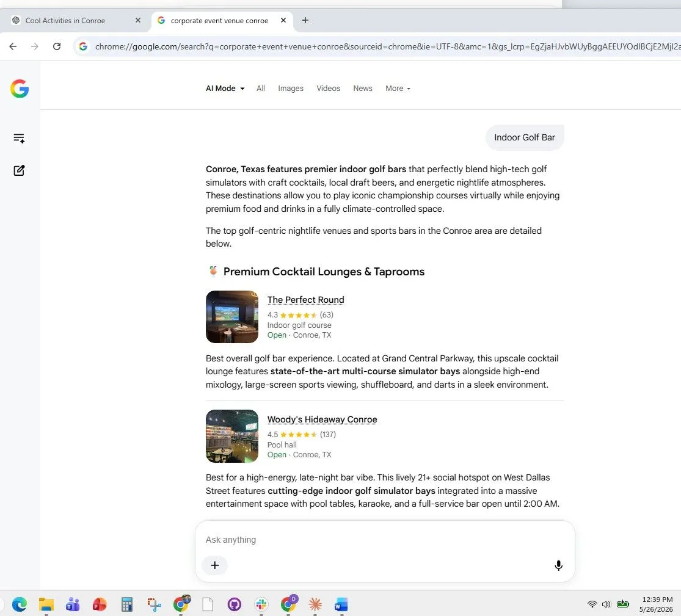Click the Google logo in sidebar
Viewport: 681px width, 616px height.
pos(20,89)
